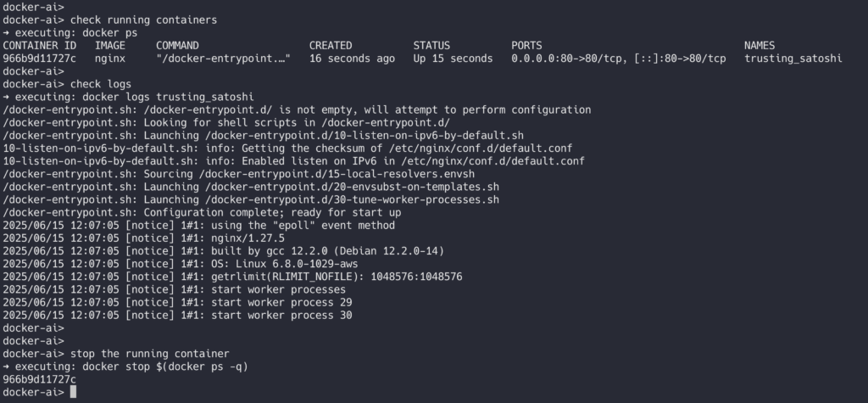Select the NAMES column header

click(759, 46)
